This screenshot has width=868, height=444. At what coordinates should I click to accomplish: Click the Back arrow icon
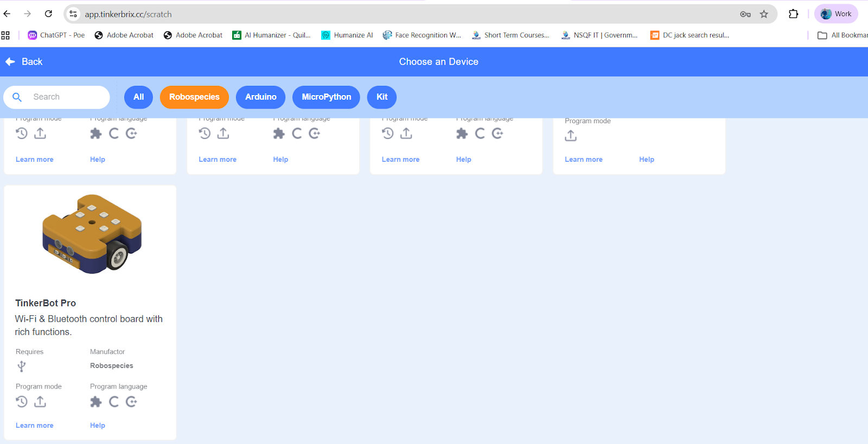tap(10, 62)
